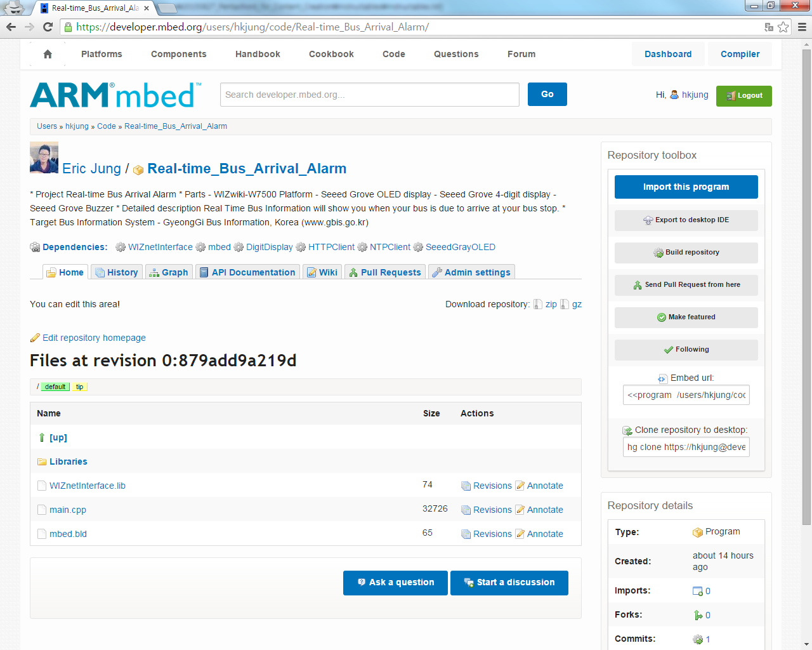The height and width of the screenshot is (650, 812).
Task: Click the hg clone command text field
Action: [x=686, y=447]
